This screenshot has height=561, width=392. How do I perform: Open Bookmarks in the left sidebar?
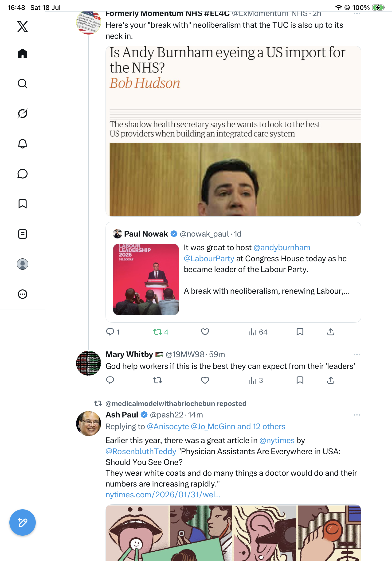click(x=23, y=204)
